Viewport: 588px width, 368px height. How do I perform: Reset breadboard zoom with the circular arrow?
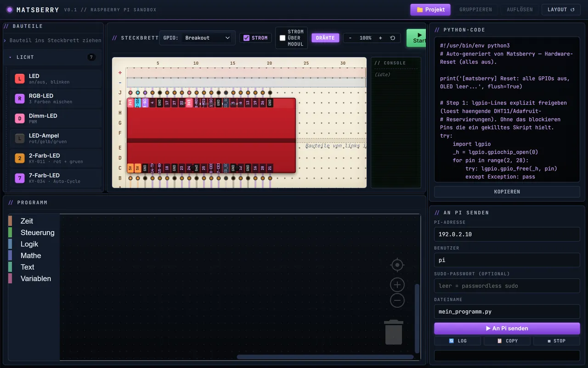(393, 38)
